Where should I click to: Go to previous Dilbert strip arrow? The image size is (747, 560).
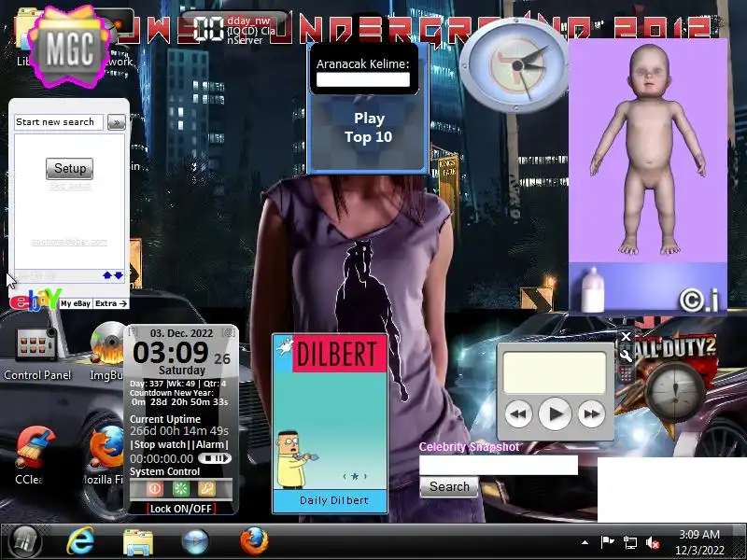345,476
